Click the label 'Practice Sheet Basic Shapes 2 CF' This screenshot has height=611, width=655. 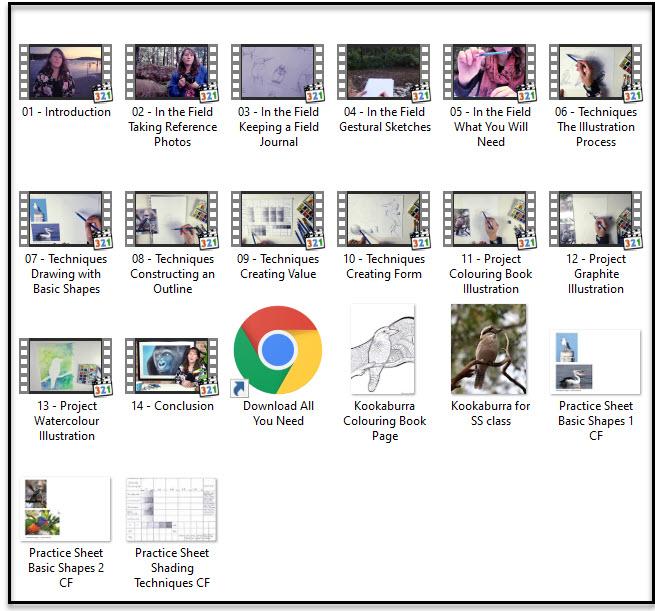(66, 568)
